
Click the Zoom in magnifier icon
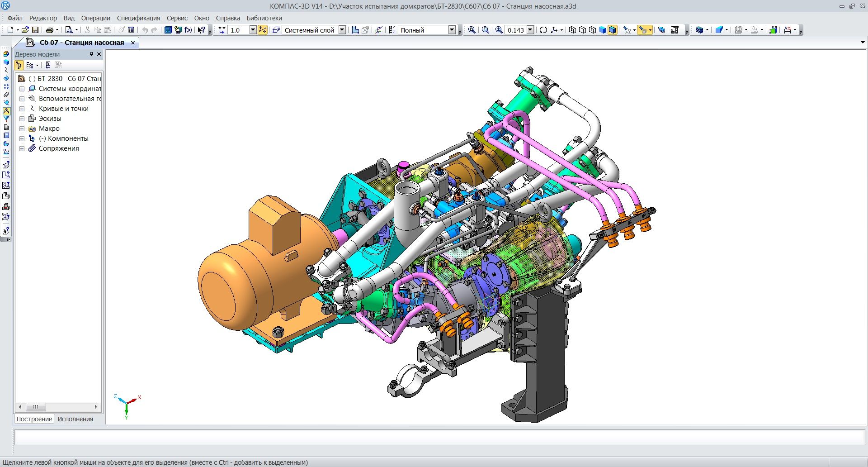pos(499,30)
